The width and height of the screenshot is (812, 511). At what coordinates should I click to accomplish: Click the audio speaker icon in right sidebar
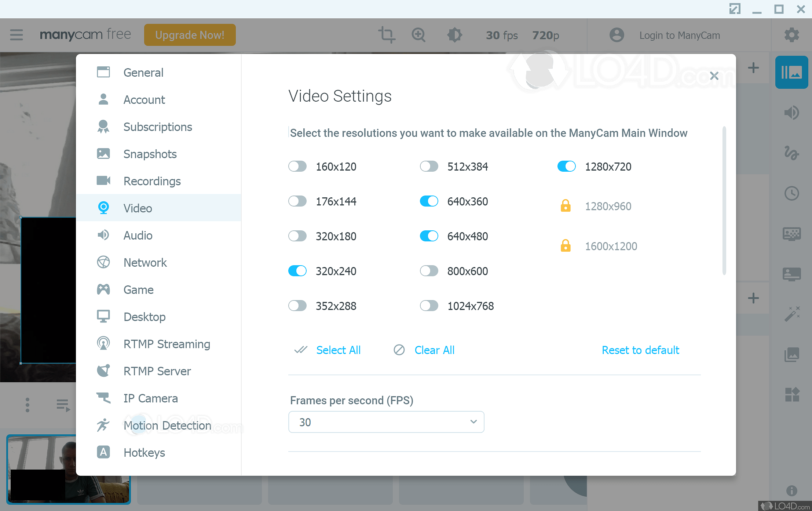791,113
